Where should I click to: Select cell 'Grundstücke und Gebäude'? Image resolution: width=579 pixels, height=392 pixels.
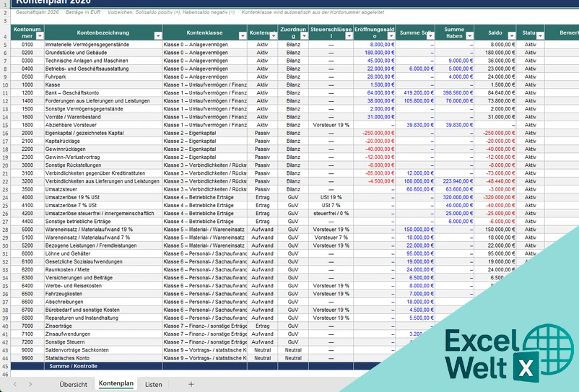click(x=103, y=53)
